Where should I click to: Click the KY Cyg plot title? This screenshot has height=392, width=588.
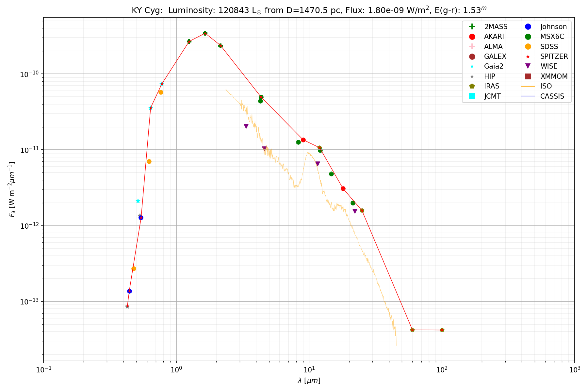(309, 10)
